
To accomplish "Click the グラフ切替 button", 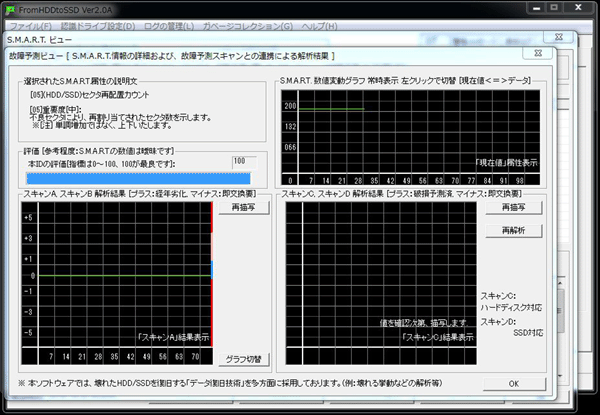I will pos(244,360).
